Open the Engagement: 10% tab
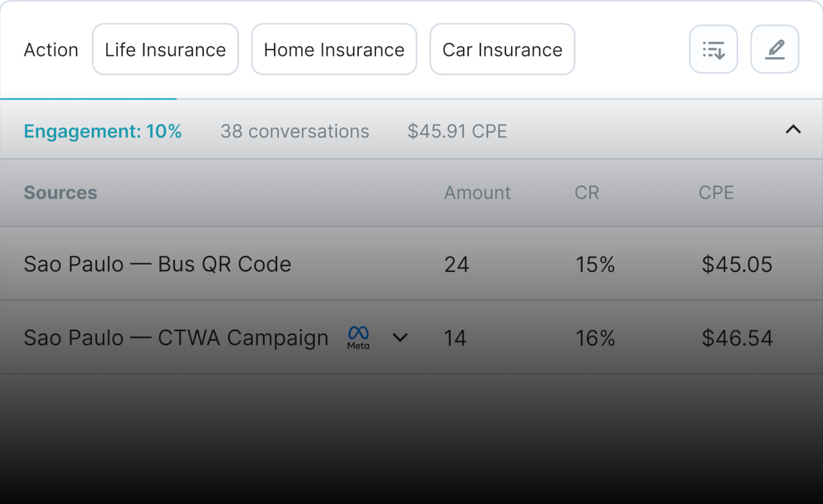Viewport: 823px width, 504px height. [x=103, y=131]
